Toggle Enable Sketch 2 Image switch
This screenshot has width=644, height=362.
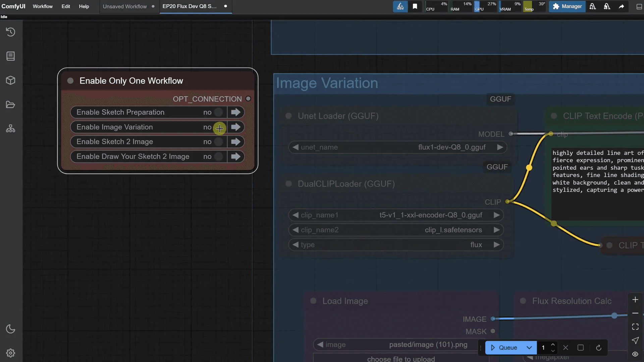[x=218, y=142]
